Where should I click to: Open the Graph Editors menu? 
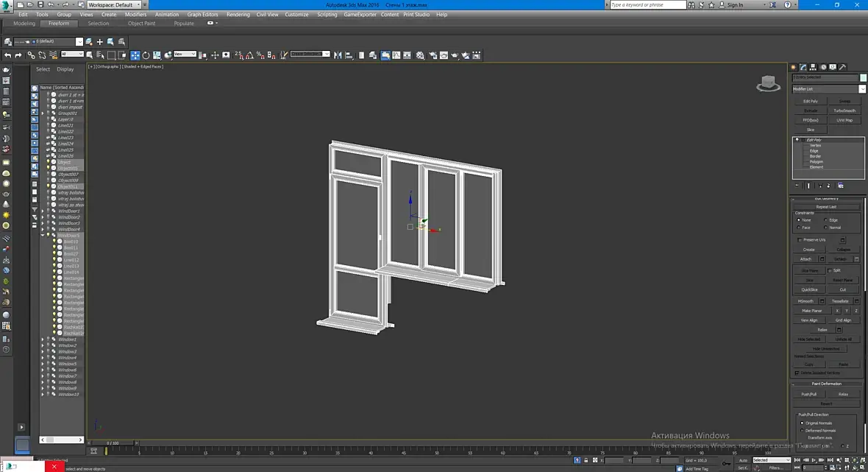(202, 15)
